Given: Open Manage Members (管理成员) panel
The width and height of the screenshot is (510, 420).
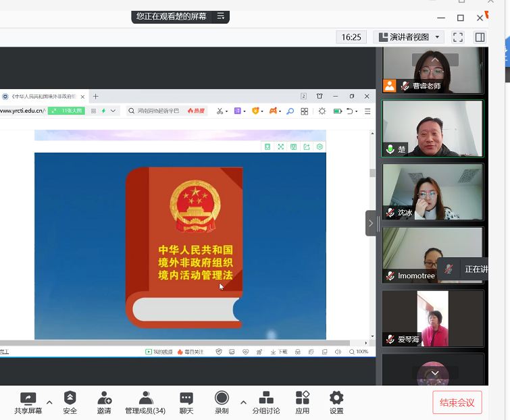Looking at the screenshot, I should pyautogui.click(x=145, y=402).
